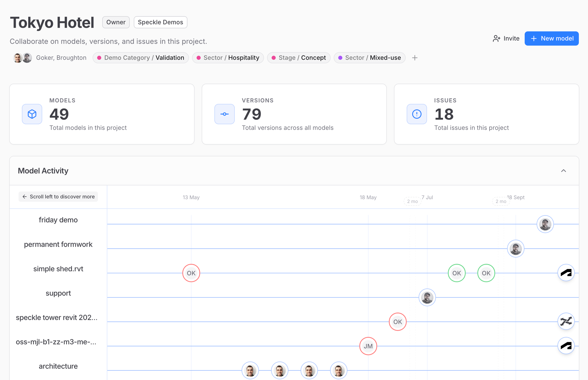Click the second avatar on architecture row
Image resolution: width=588 pixels, height=380 pixels.
pos(280,371)
